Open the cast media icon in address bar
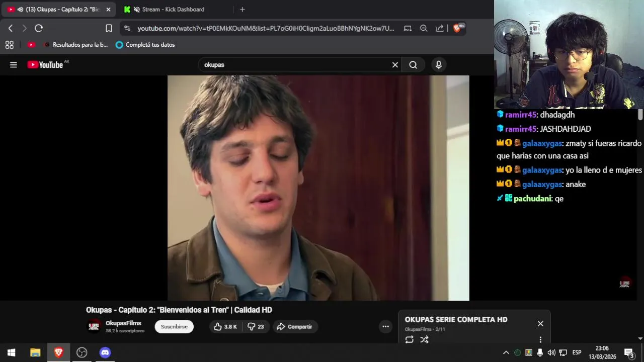 coord(408,29)
